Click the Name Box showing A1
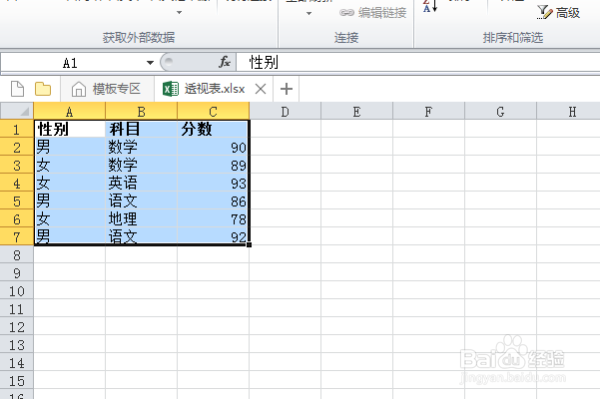The width and height of the screenshot is (600, 399). click(71, 62)
